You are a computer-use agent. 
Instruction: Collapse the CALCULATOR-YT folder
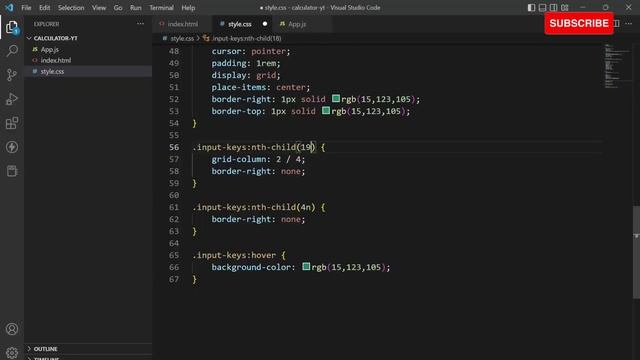(56, 38)
